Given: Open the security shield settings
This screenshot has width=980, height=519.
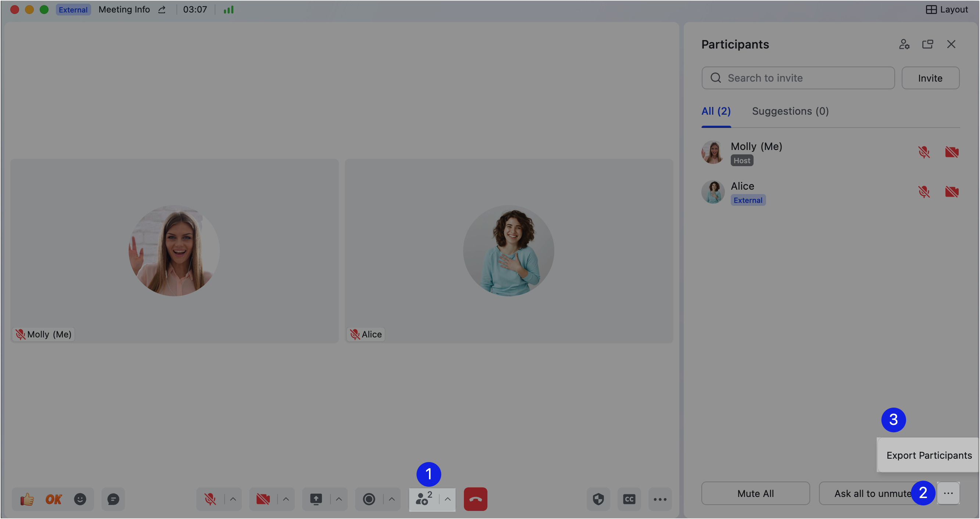Looking at the screenshot, I should (x=598, y=499).
